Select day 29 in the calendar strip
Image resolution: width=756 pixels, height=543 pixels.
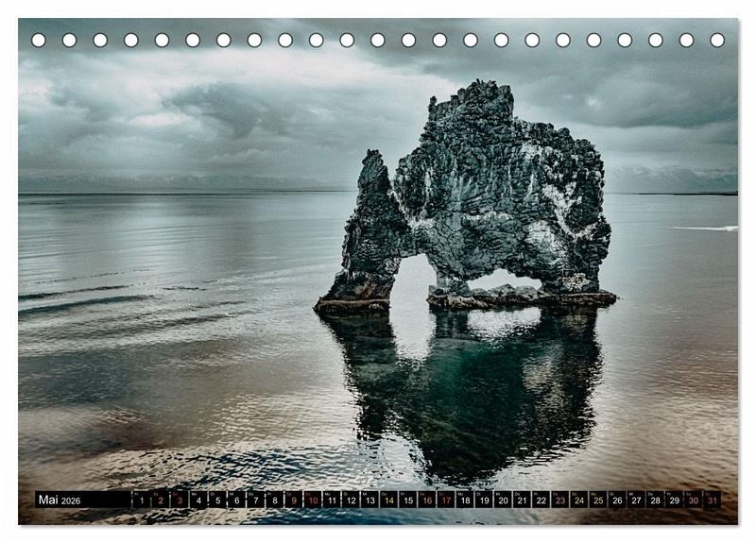tap(675, 500)
